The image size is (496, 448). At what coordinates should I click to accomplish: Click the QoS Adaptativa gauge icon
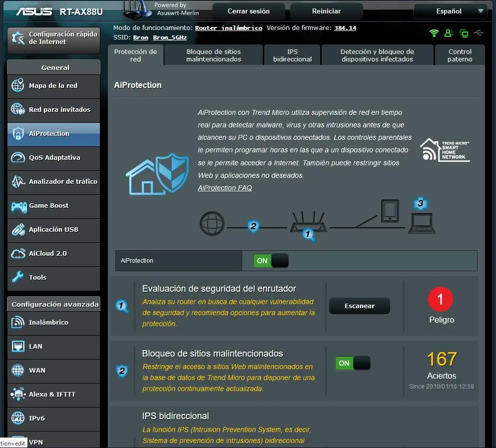[x=17, y=157]
